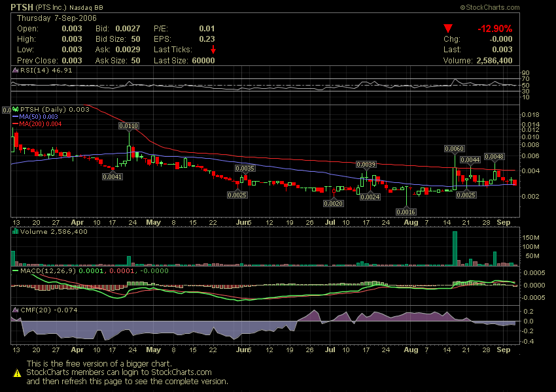Click the 0.0039 price high label
The image size is (556, 392).
(x=366, y=164)
